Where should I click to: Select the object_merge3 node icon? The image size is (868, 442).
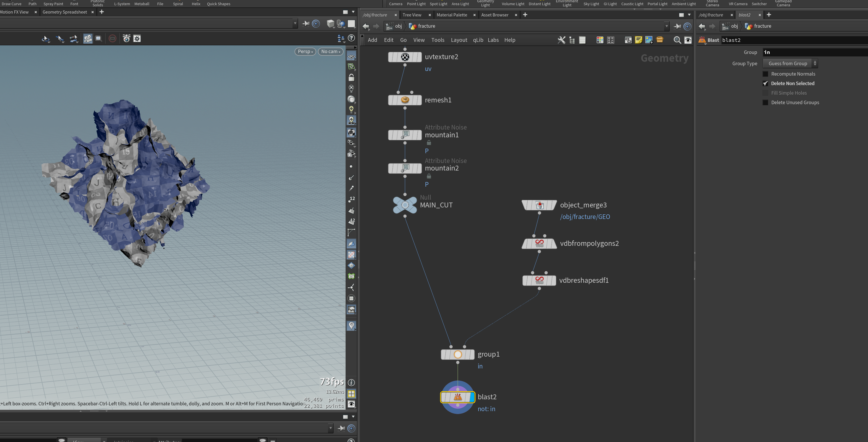coord(539,205)
